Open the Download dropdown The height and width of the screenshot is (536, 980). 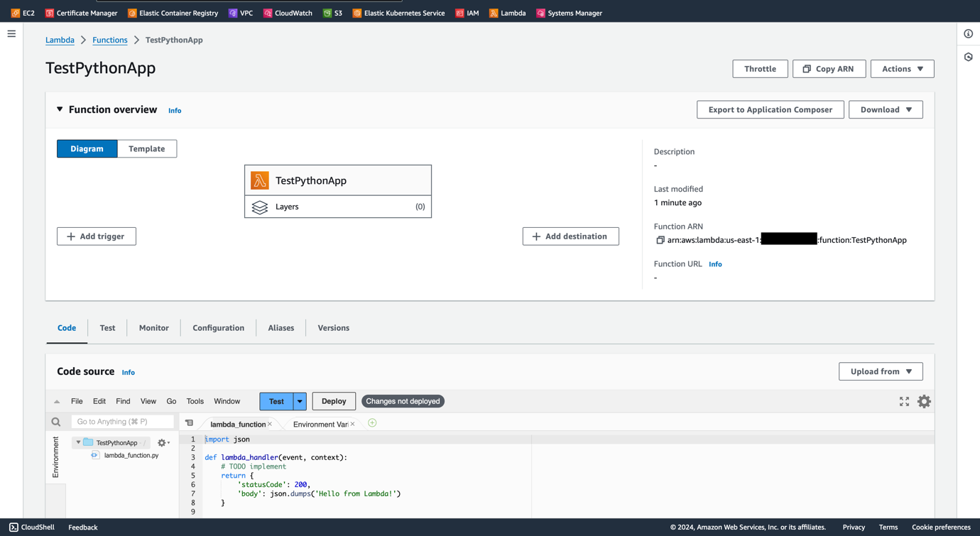[x=886, y=109]
